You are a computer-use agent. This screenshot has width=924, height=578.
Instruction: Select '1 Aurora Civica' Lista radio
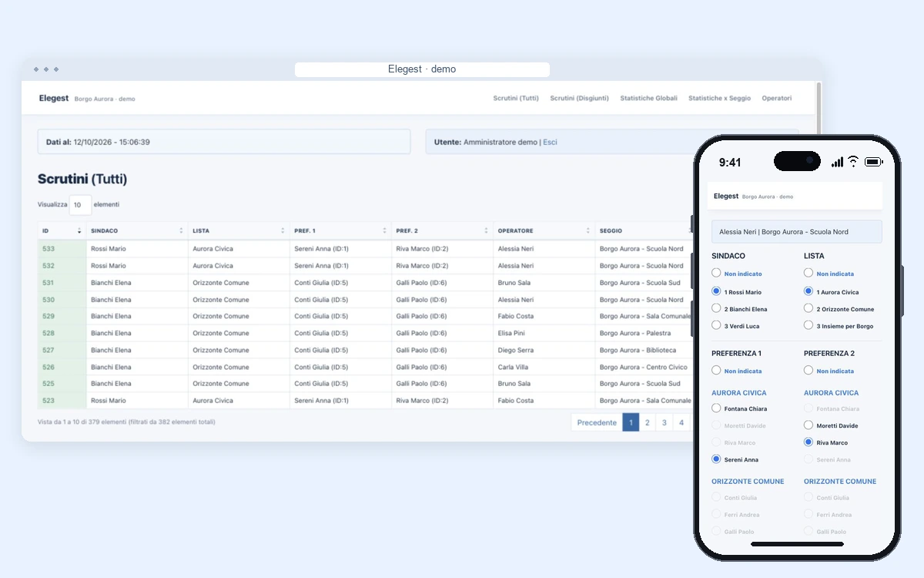(x=808, y=291)
